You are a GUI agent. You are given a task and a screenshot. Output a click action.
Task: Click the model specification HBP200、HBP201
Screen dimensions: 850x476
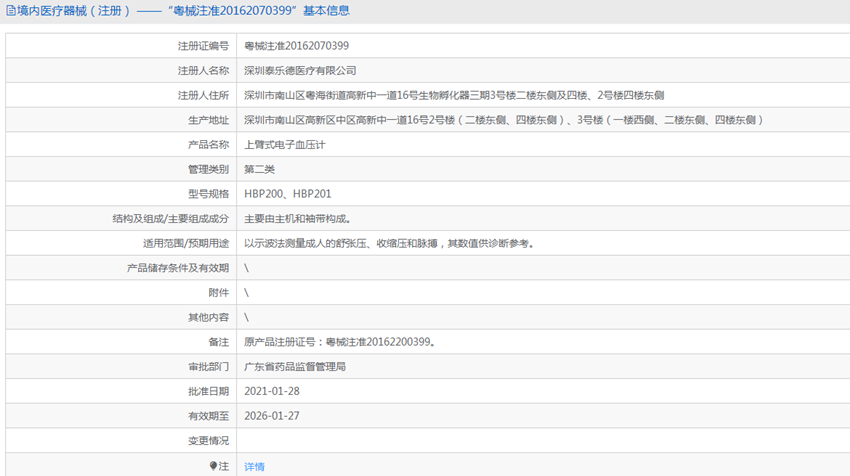(x=287, y=194)
